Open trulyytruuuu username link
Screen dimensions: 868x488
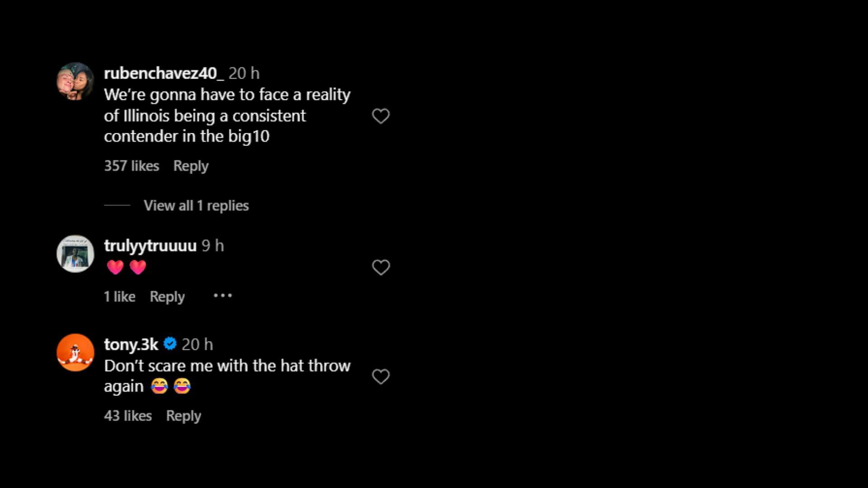tap(150, 245)
